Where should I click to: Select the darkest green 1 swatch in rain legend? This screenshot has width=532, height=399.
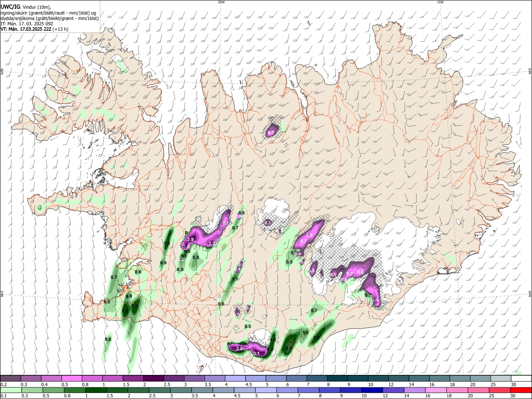(x=96, y=390)
